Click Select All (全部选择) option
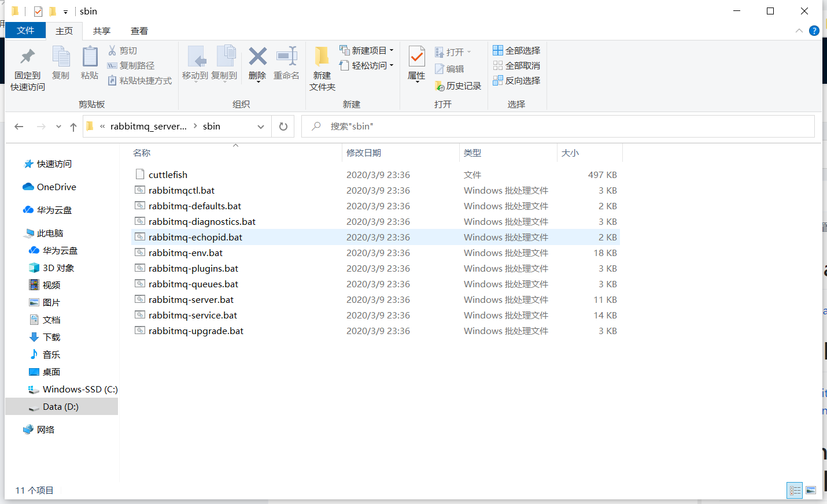 pyautogui.click(x=516, y=50)
